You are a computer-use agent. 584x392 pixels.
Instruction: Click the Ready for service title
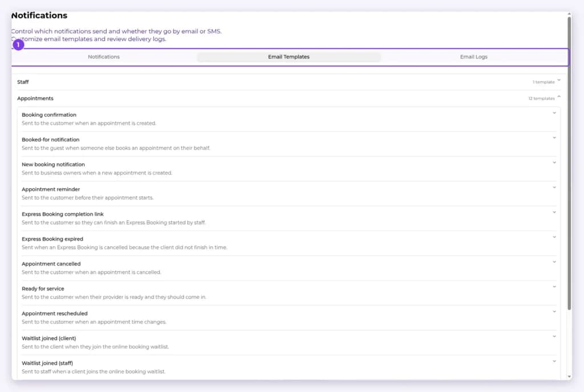point(43,289)
